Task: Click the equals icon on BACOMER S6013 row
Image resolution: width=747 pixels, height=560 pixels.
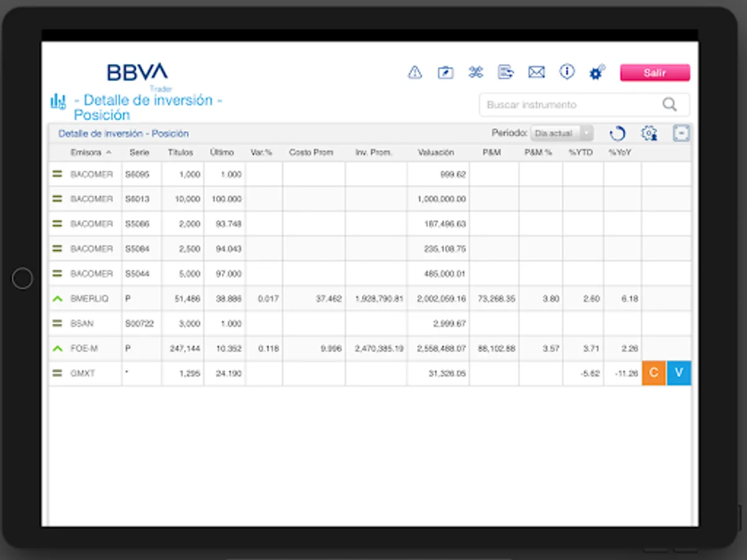Action: 57,199
